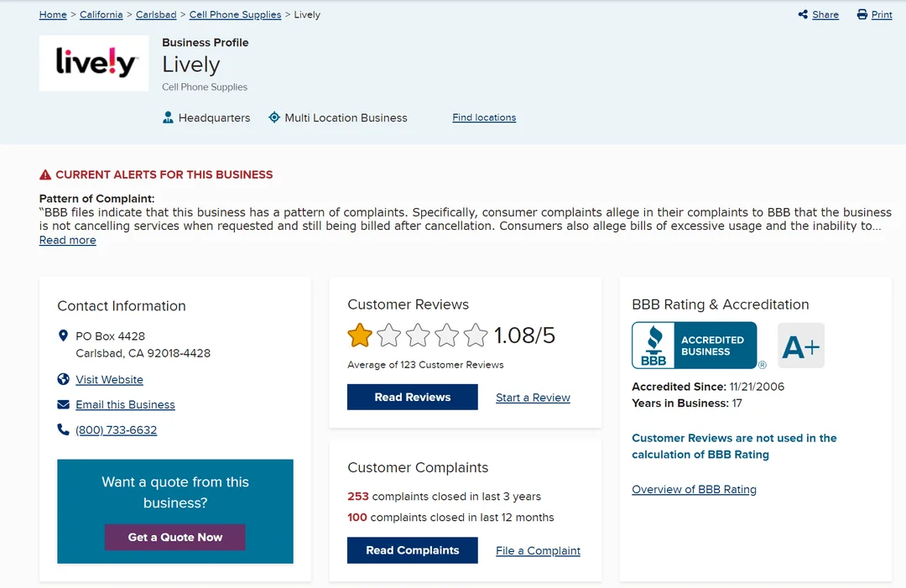Click the Lively logo image

click(94, 63)
